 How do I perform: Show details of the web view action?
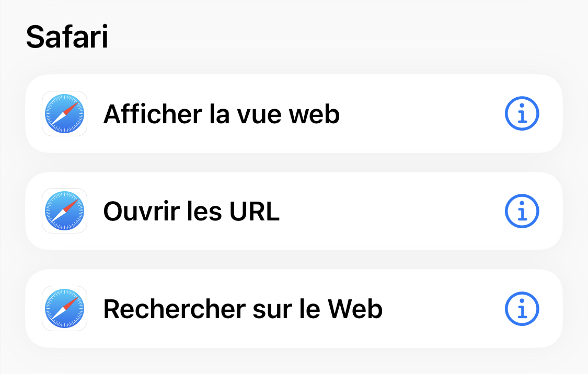[x=522, y=114]
